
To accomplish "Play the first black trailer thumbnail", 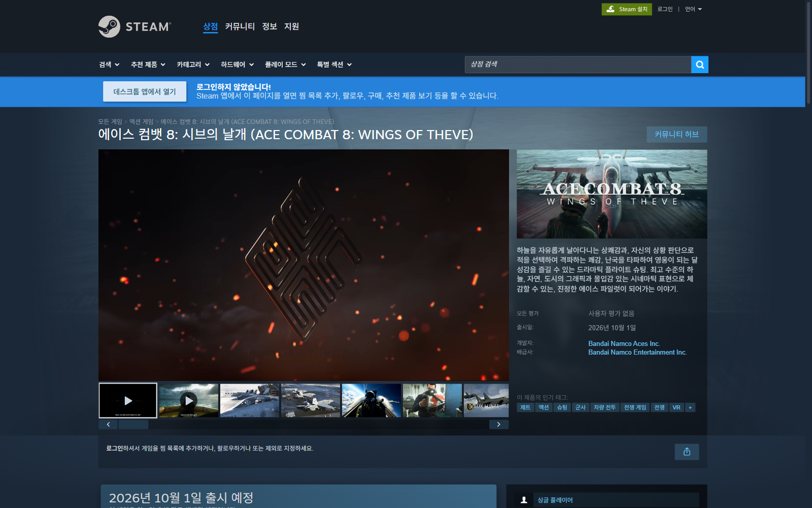I will [128, 400].
